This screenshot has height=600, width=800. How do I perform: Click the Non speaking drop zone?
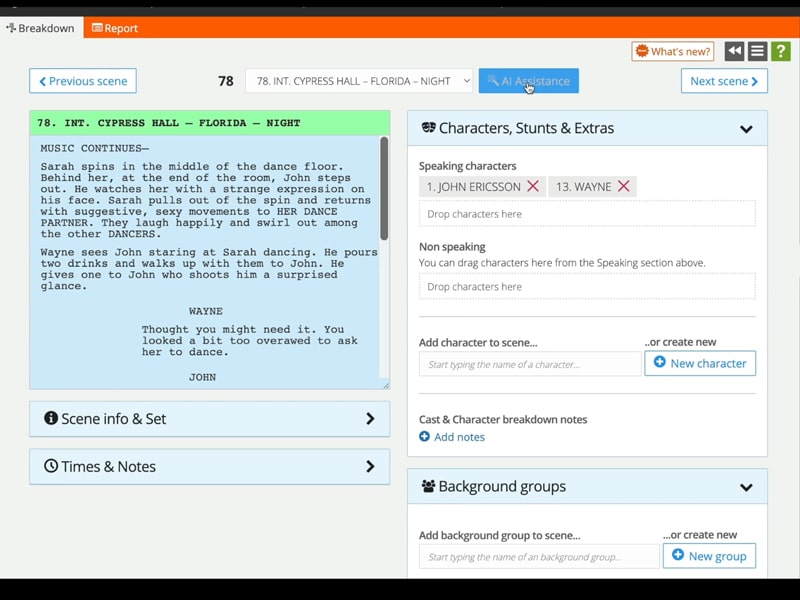(x=587, y=287)
